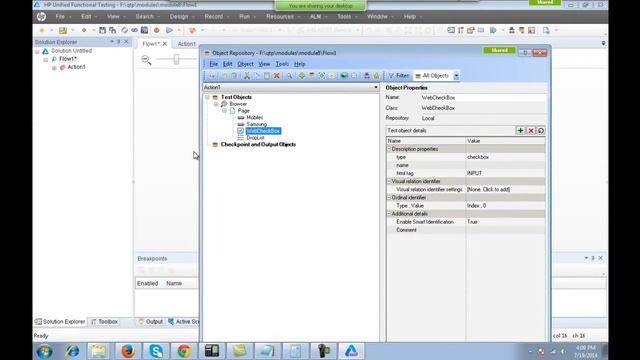Collapse the Page tree node
Viewport: 640px width, 360px height.
point(224,111)
